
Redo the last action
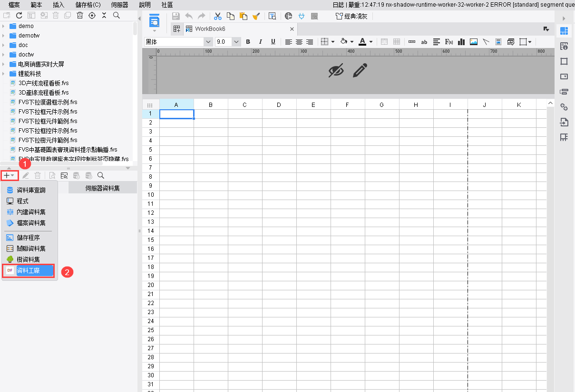202,16
